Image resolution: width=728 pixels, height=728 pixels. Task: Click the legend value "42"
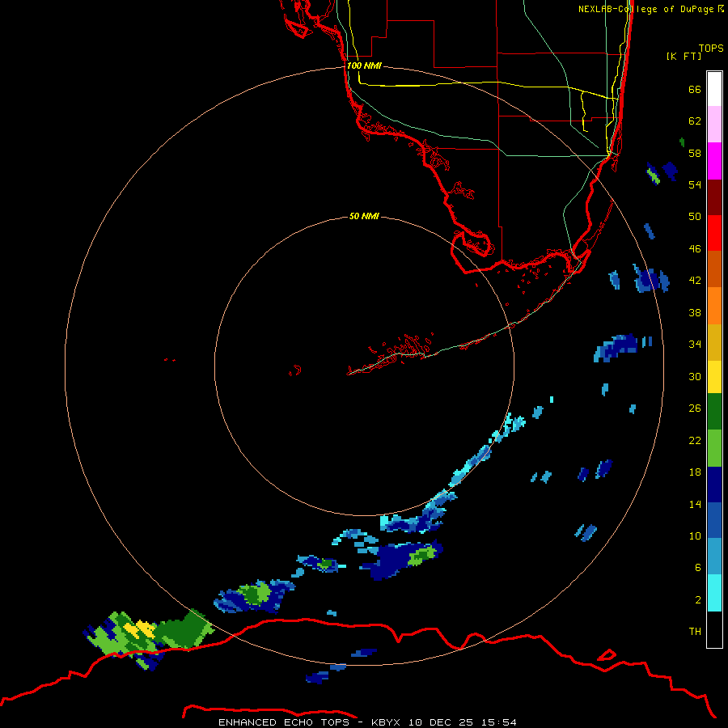point(695,281)
